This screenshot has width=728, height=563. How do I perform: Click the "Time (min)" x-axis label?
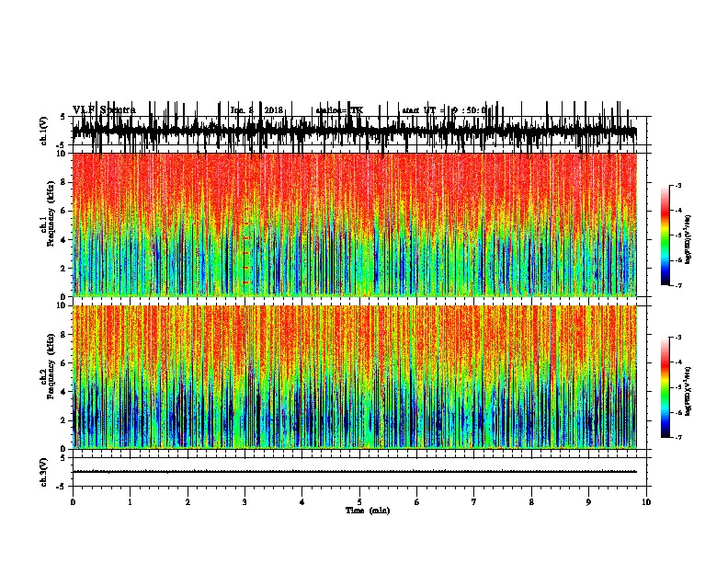368,511
